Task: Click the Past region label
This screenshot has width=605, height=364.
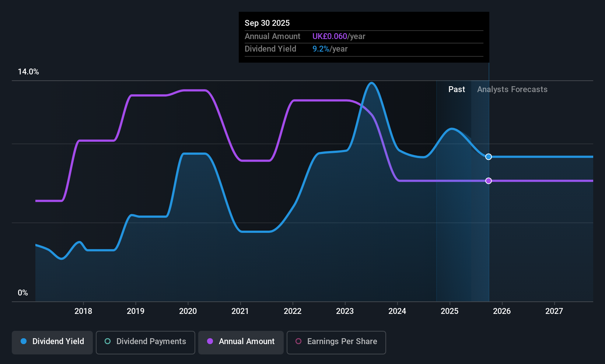Action: [x=457, y=90]
